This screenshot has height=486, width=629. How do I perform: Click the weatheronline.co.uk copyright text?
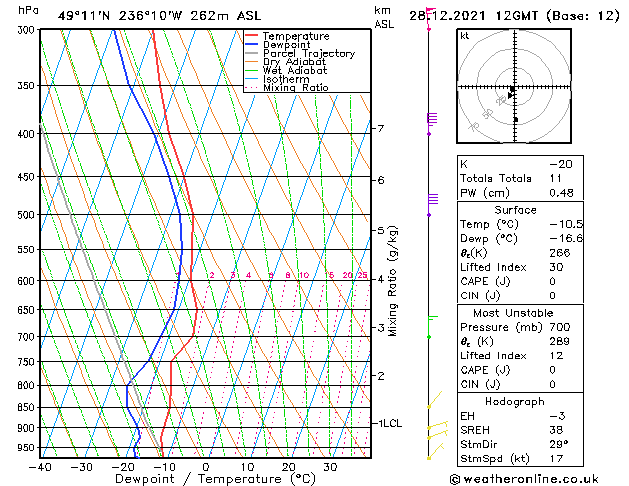(524, 479)
